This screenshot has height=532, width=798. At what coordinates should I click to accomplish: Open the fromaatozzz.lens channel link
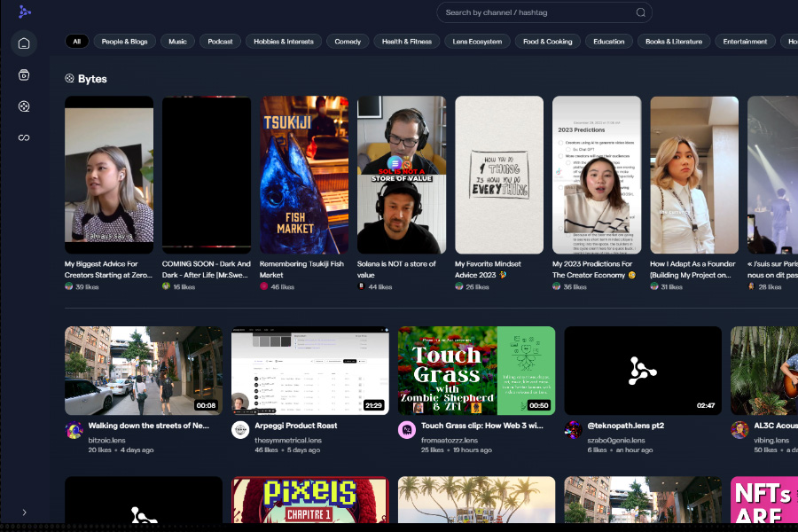click(x=450, y=440)
